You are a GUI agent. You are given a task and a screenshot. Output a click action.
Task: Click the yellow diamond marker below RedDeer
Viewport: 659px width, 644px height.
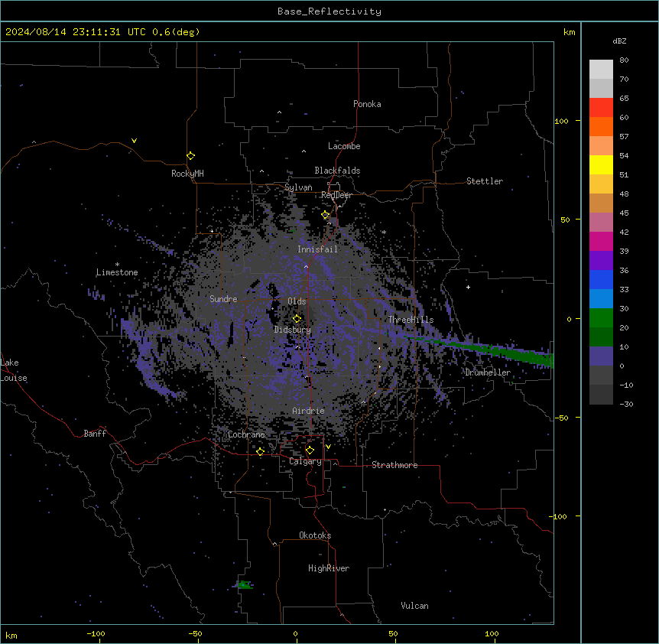click(x=326, y=215)
